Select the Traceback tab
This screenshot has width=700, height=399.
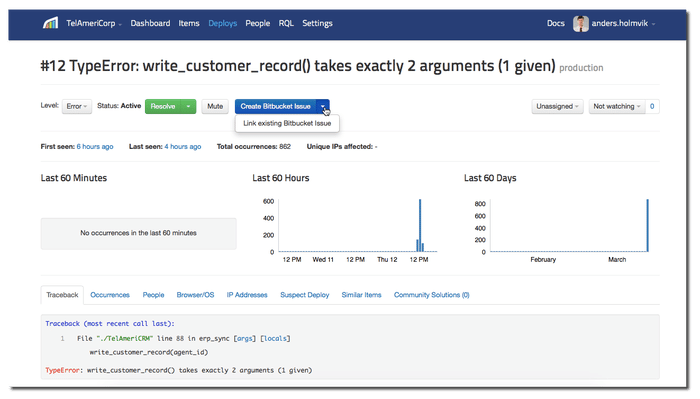click(62, 295)
